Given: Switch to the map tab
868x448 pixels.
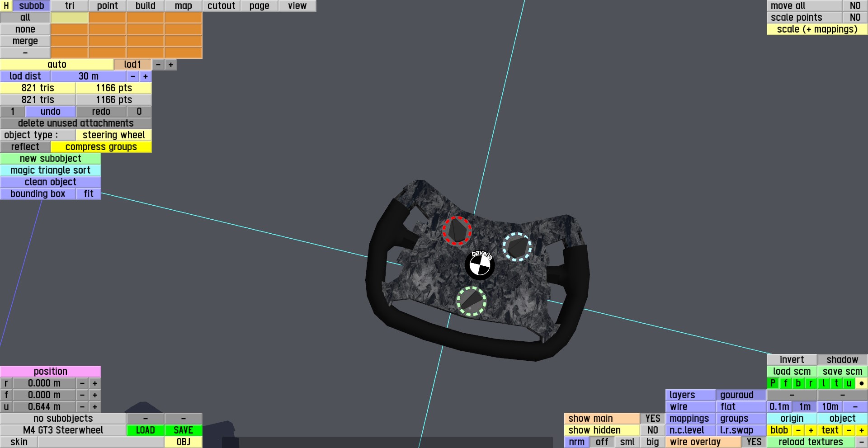Looking at the screenshot, I should [184, 6].
